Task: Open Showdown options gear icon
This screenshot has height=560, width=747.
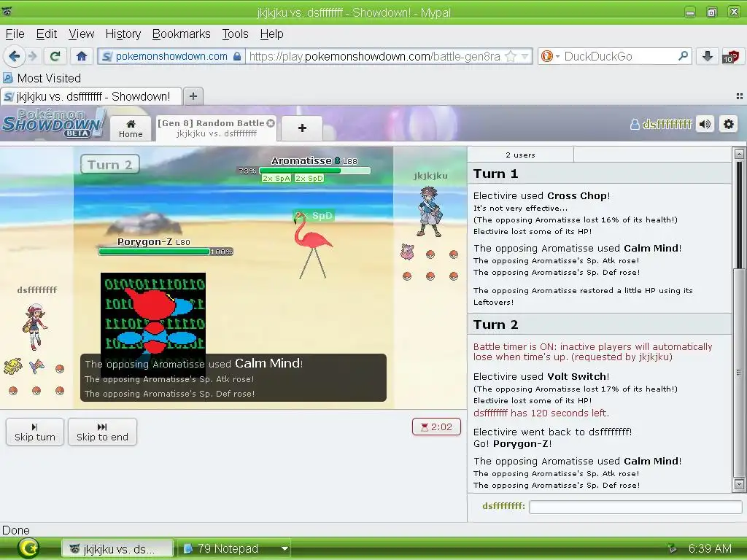Action: 729,124
